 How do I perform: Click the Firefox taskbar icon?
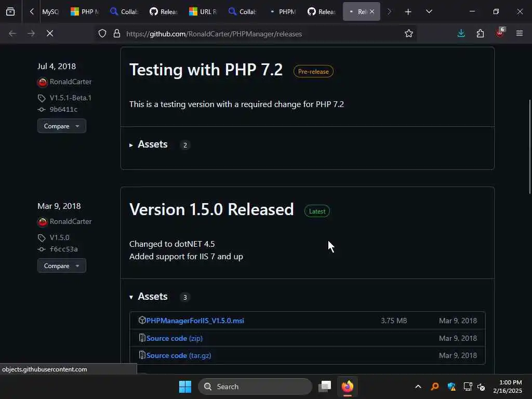[348, 387]
